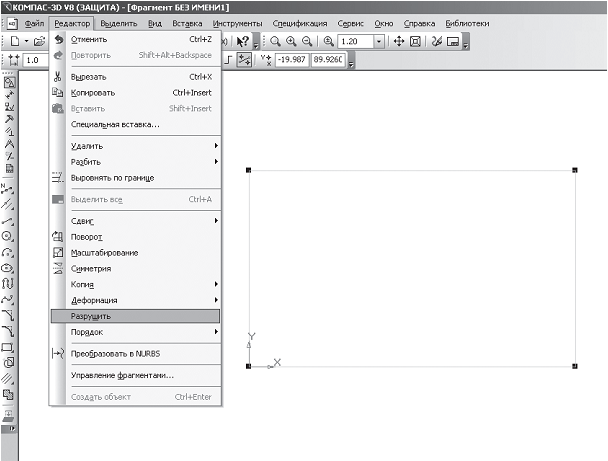Click the mirror icon beside Симметрия

click(58, 268)
